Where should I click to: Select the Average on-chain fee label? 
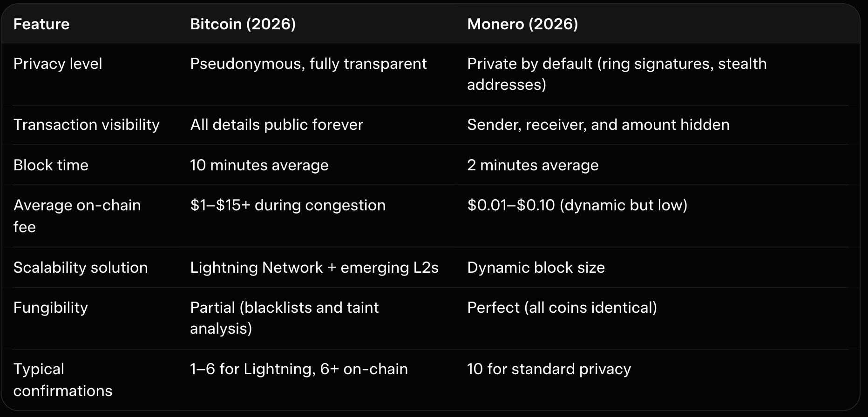click(x=77, y=216)
